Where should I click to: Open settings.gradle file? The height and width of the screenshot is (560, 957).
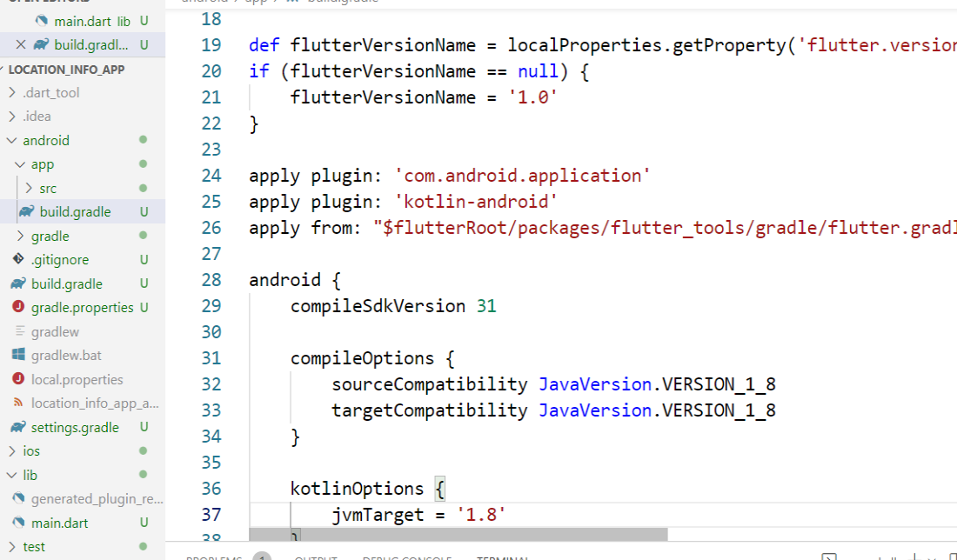(x=75, y=427)
